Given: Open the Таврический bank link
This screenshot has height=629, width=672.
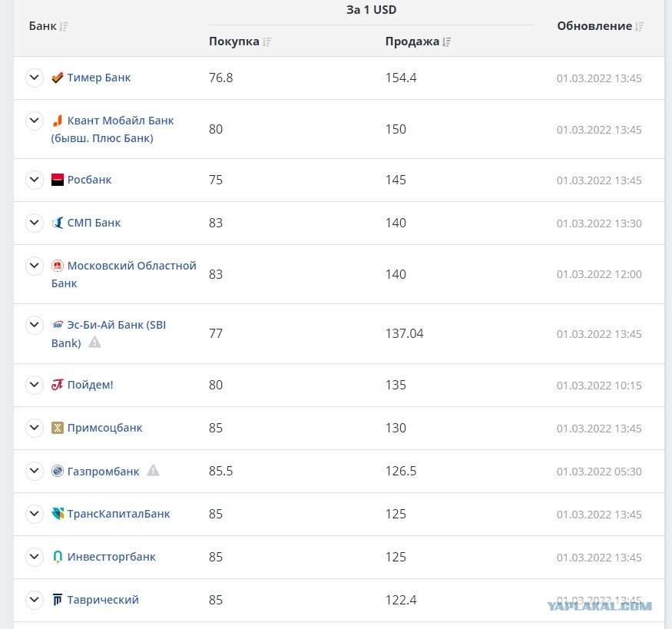Looking at the screenshot, I should coord(103,600).
